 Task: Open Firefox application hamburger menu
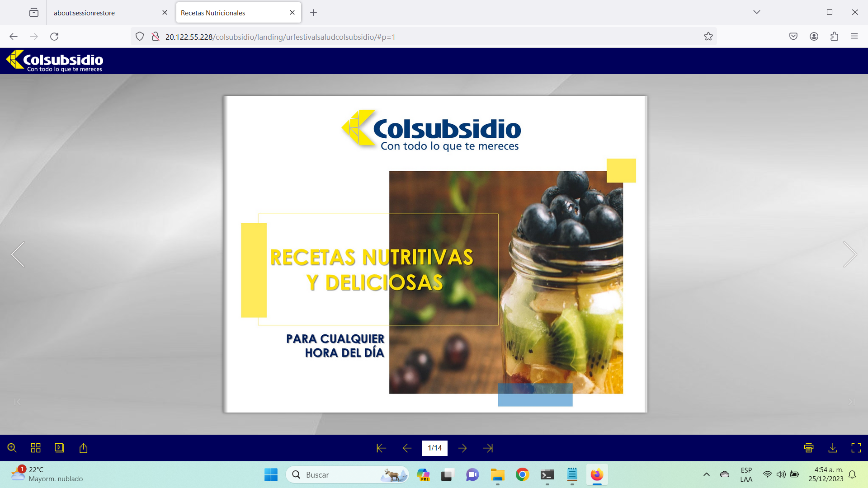[854, 37]
